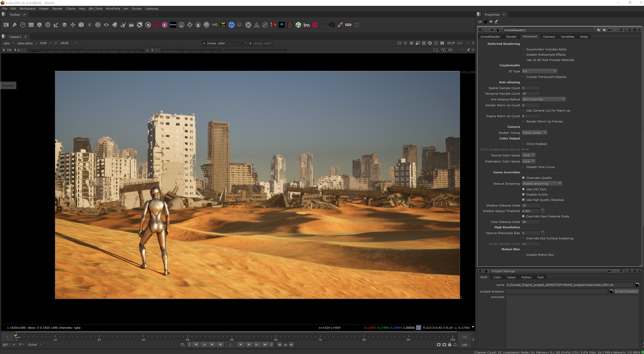Open the Texture Streaming dropdown
This screenshot has width=644, height=354.
542,184
